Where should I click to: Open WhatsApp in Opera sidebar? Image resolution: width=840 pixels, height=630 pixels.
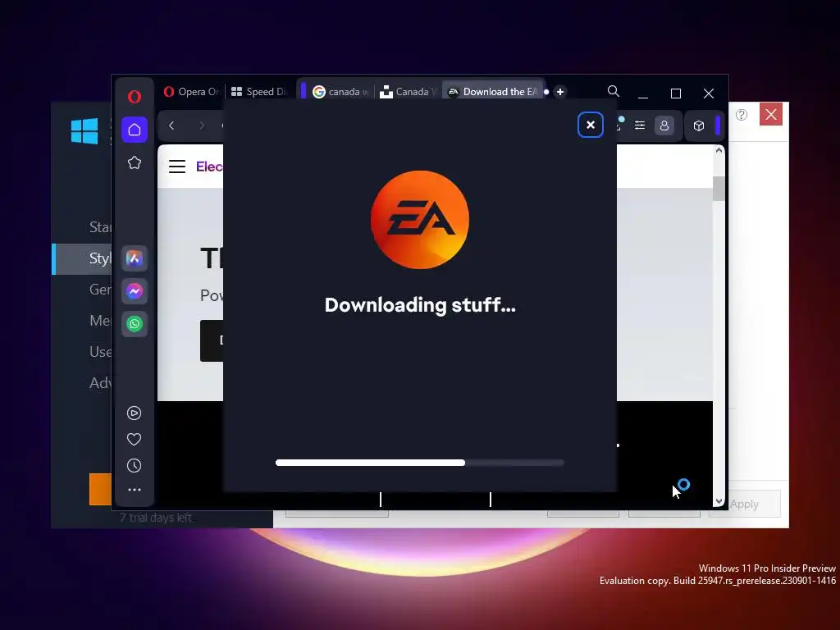(135, 324)
